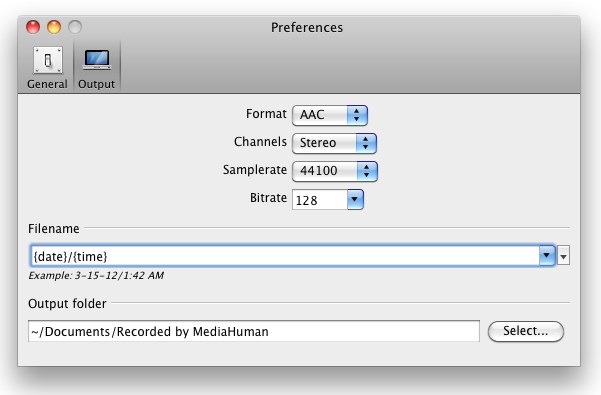The width and height of the screenshot is (601, 395).
Task: Click the Output folder path field
Action: tap(254, 331)
